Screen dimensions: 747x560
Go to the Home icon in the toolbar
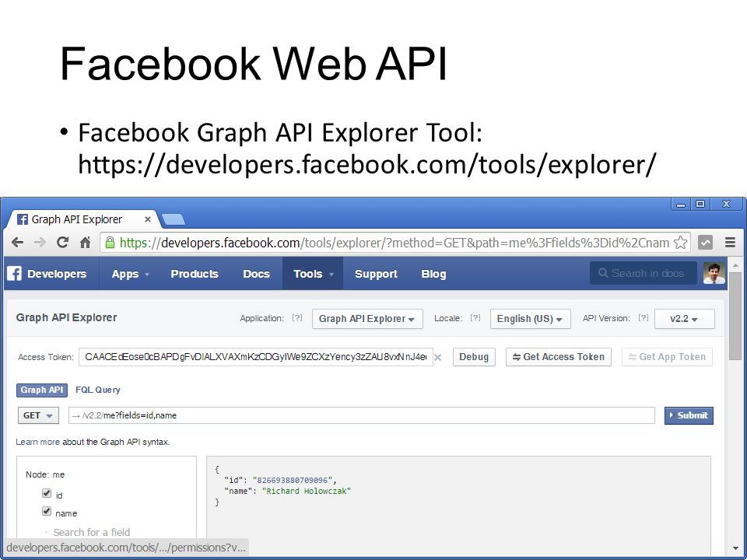coord(86,243)
